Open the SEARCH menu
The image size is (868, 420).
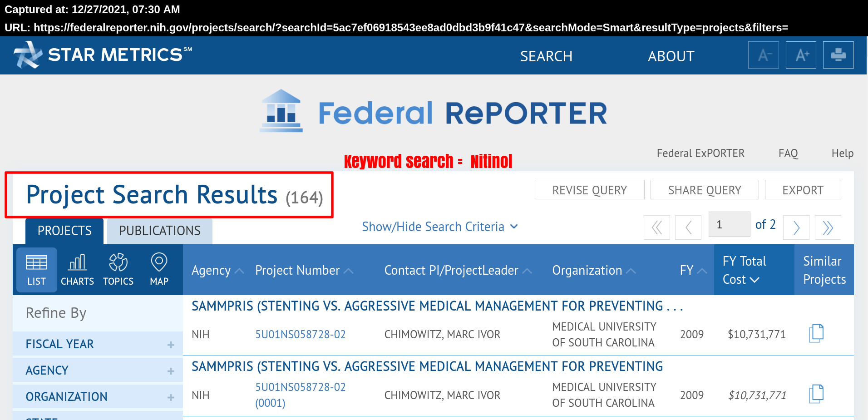(x=546, y=56)
